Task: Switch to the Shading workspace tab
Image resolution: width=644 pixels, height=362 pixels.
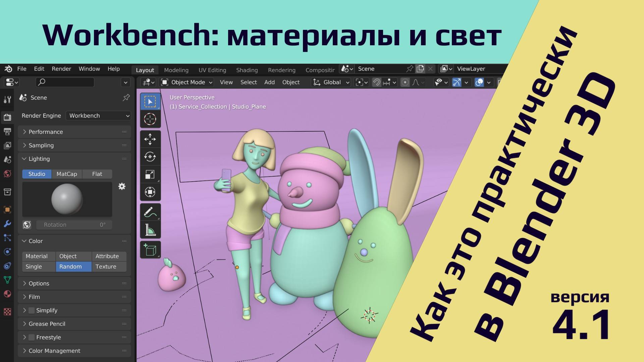Action: click(x=247, y=70)
